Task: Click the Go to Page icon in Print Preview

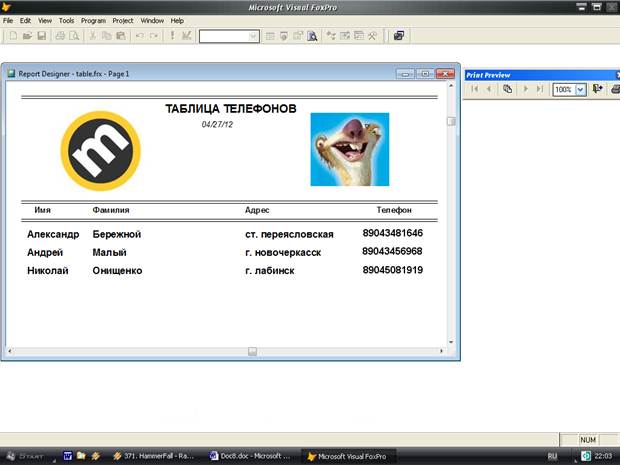Action: (507, 89)
